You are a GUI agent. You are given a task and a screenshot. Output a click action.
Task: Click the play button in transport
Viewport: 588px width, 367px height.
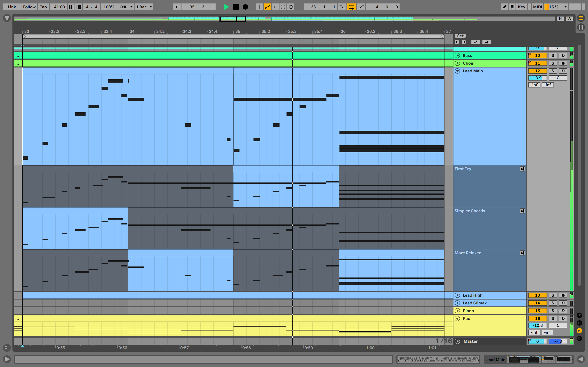226,7
